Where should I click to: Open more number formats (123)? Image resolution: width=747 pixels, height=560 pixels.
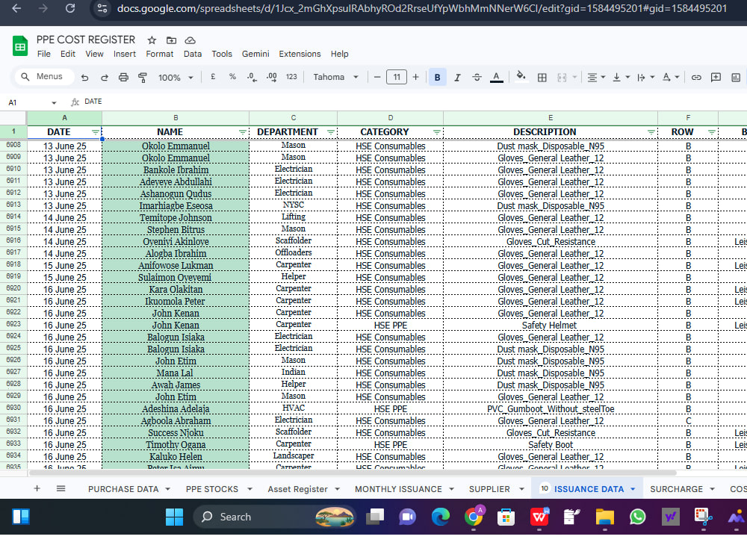click(x=291, y=77)
